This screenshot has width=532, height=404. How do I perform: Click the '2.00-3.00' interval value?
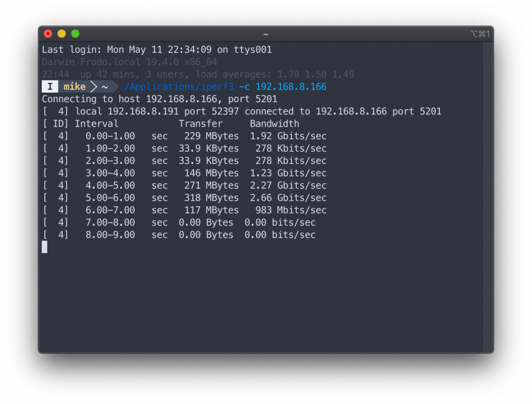110,161
